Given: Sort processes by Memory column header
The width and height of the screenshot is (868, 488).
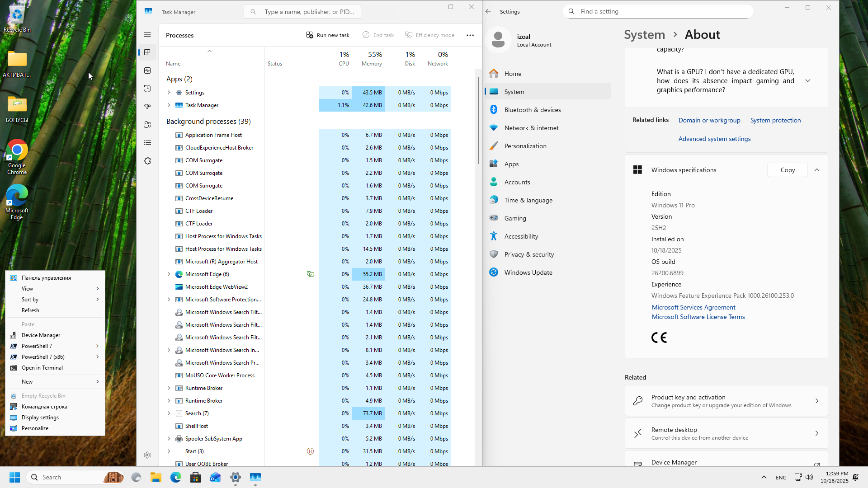Looking at the screenshot, I should pos(372,58).
